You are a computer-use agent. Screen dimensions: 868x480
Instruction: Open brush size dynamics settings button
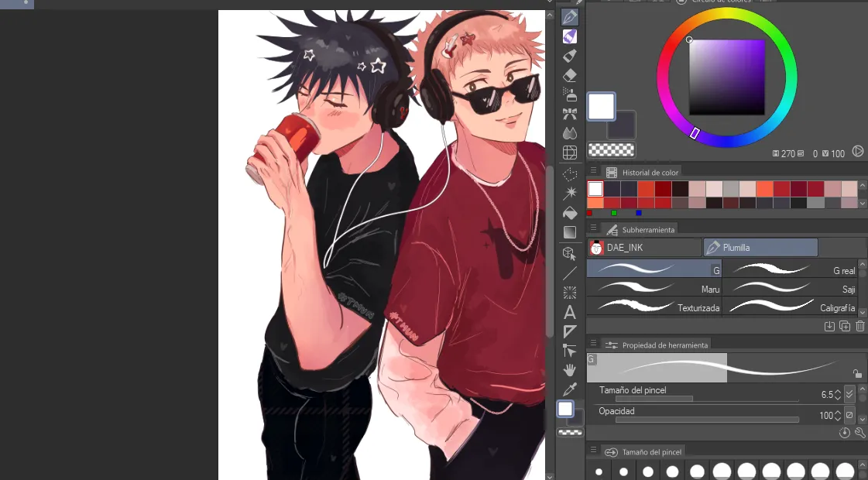point(849,394)
